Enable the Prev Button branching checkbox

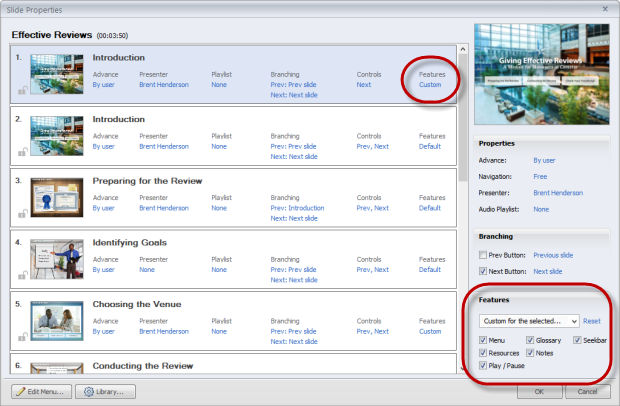pos(484,255)
